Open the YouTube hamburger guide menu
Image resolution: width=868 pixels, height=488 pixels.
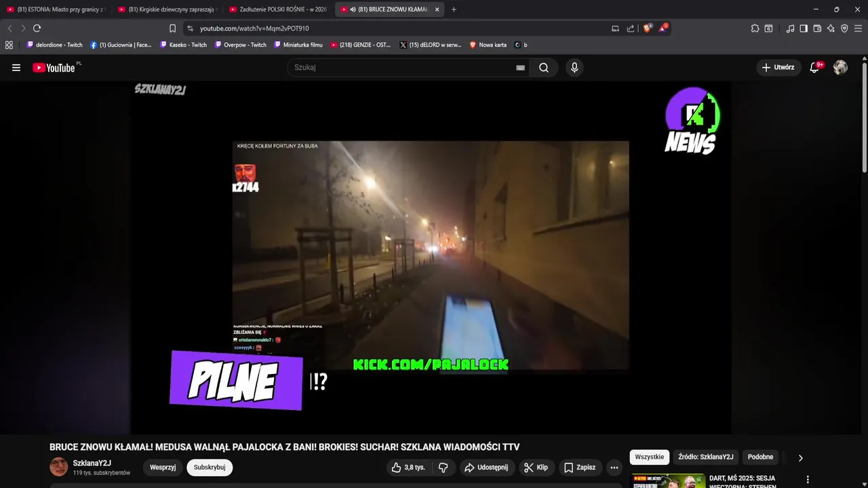[16, 68]
